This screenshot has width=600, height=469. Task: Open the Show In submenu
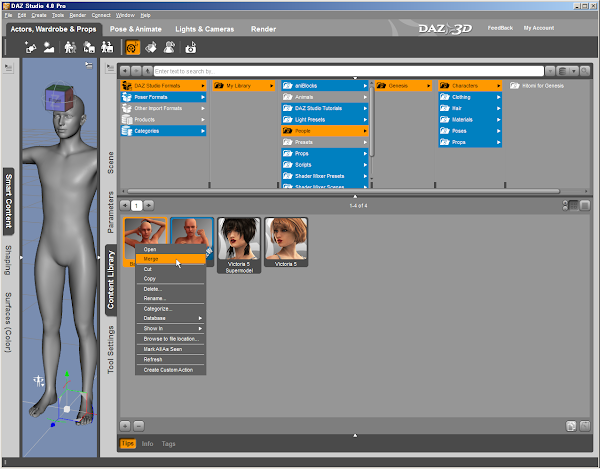(x=170, y=329)
